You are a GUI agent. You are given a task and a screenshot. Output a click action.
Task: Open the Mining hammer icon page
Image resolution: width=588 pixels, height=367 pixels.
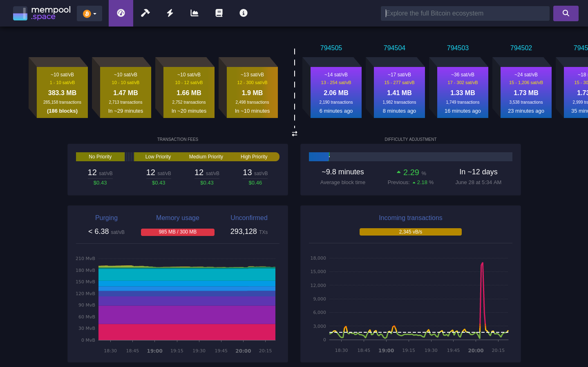(x=145, y=13)
